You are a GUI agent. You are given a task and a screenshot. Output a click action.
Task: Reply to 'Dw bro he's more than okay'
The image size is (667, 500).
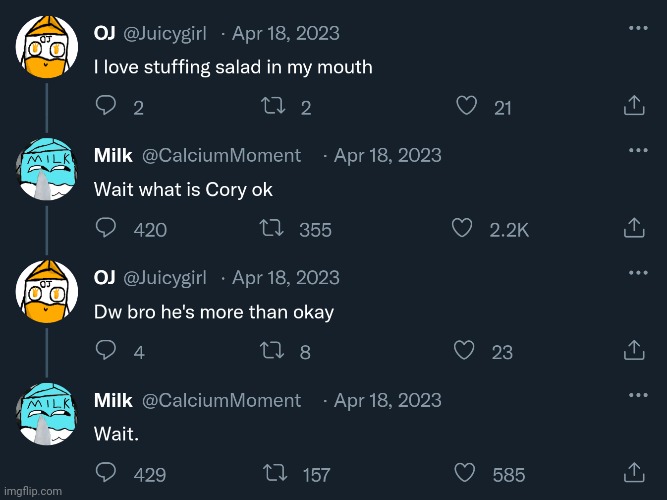point(105,351)
